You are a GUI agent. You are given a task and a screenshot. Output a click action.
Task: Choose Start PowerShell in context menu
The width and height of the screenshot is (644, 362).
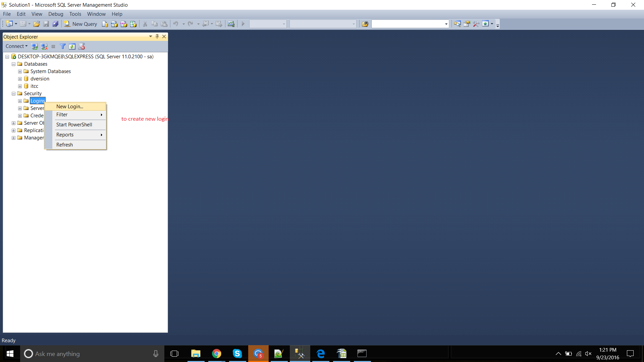[x=74, y=125]
